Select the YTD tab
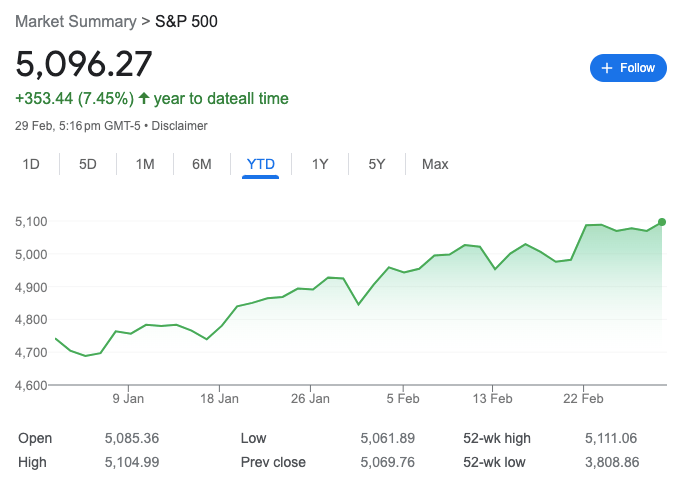This screenshot has height=482, width=694. click(x=261, y=164)
